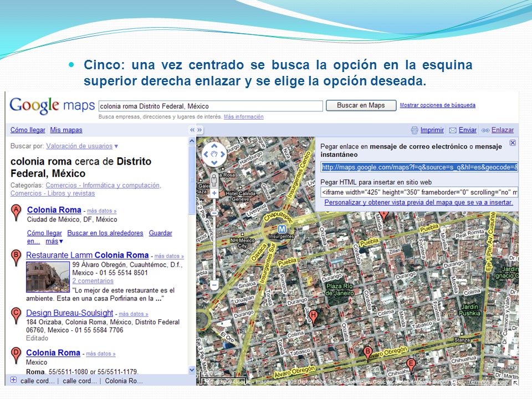Click the envelope icon next to Enviar

(x=453, y=130)
